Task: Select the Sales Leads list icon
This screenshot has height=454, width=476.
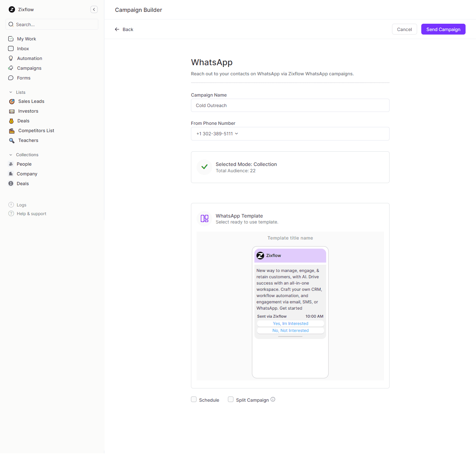Action: [x=11, y=101]
